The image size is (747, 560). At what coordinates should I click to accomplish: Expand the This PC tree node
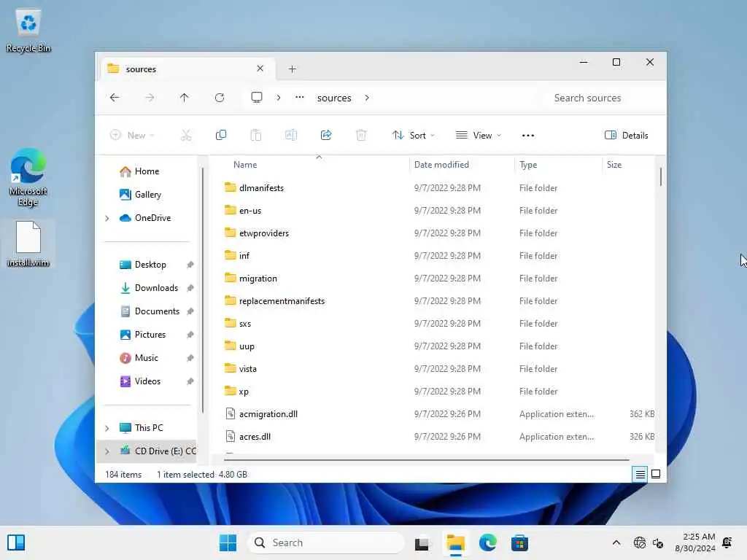[x=107, y=428]
